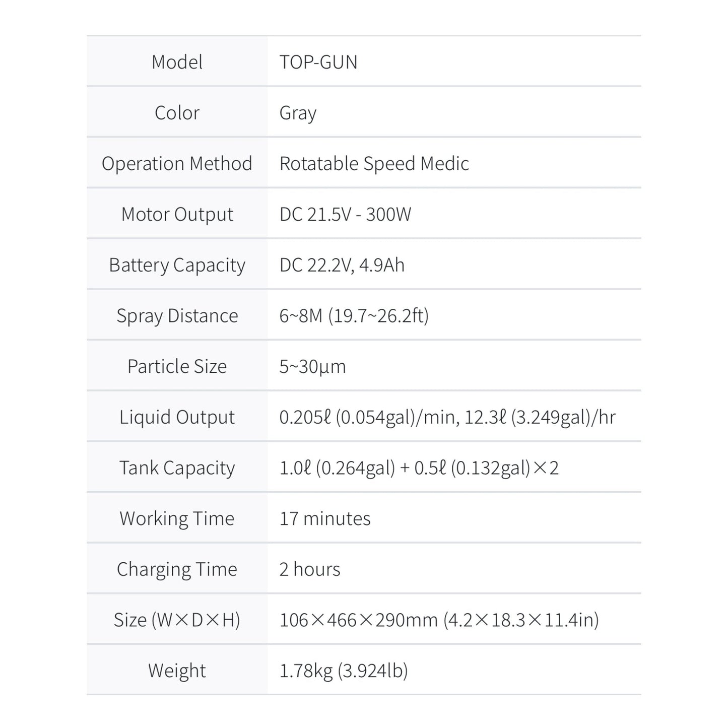Select the Rotatable Speed Medic text
This screenshot has width=728, height=728.
pyautogui.click(x=374, y=164)
